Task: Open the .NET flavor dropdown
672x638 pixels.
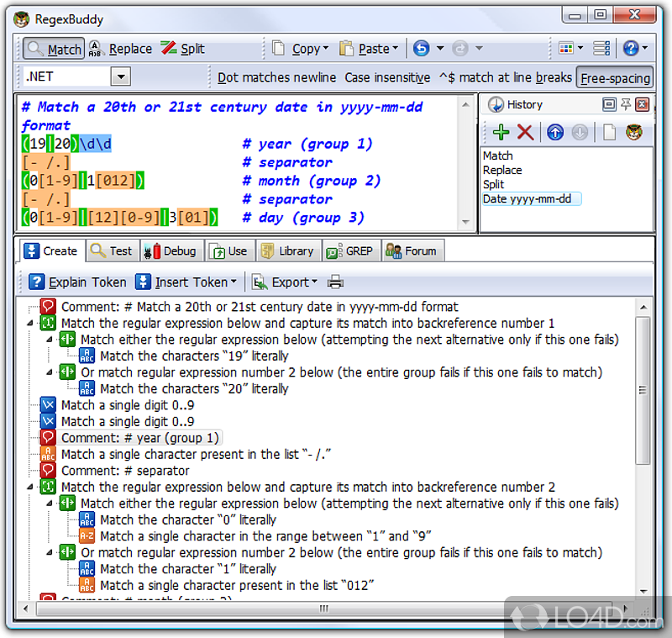Action: click(120, 77)
